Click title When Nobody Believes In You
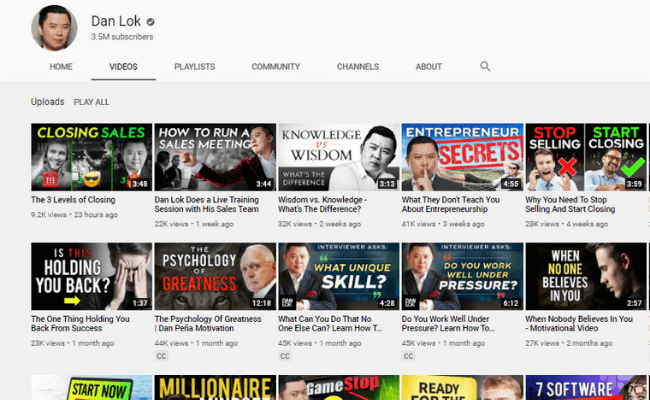This screenshot has height=400, width=650. tap(579, 324)
